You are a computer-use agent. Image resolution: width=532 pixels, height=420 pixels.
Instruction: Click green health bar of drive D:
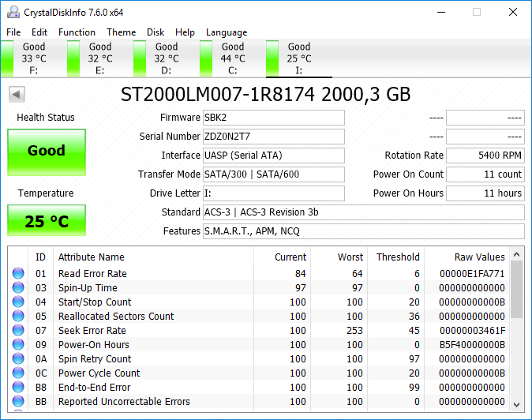tap(140, 58)
